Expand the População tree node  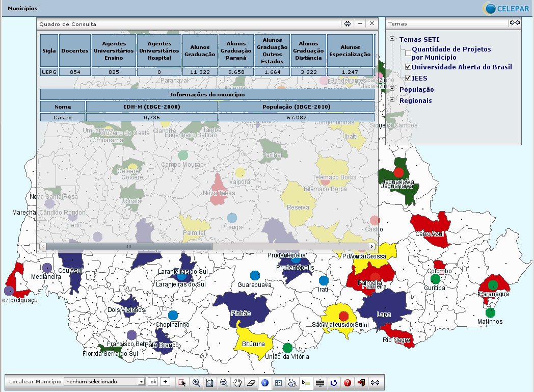(392, 89)
